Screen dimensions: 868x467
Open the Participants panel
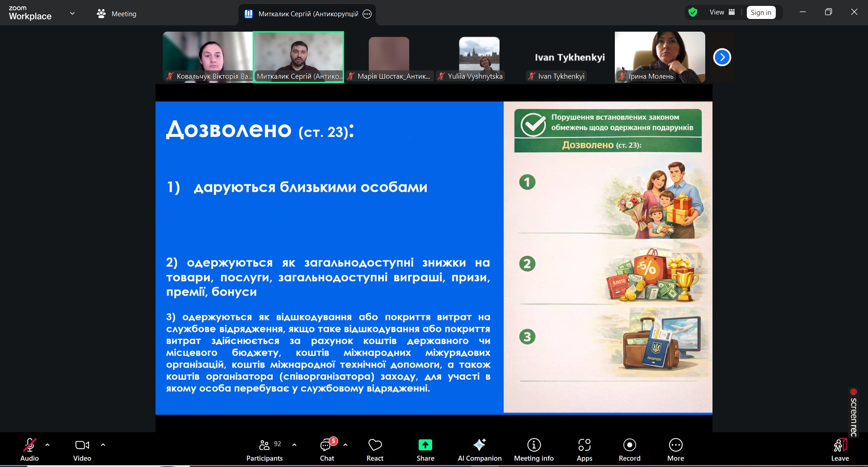point(264,450)
